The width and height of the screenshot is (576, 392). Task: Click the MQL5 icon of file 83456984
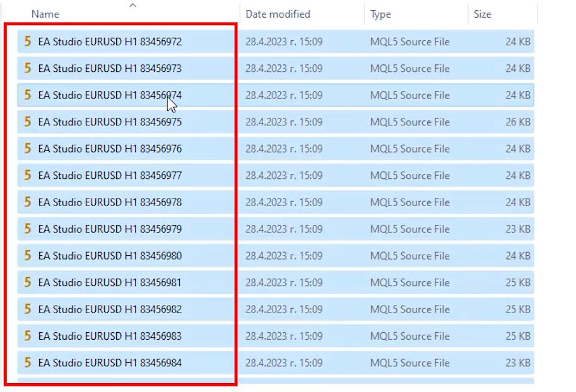point(27,362)
